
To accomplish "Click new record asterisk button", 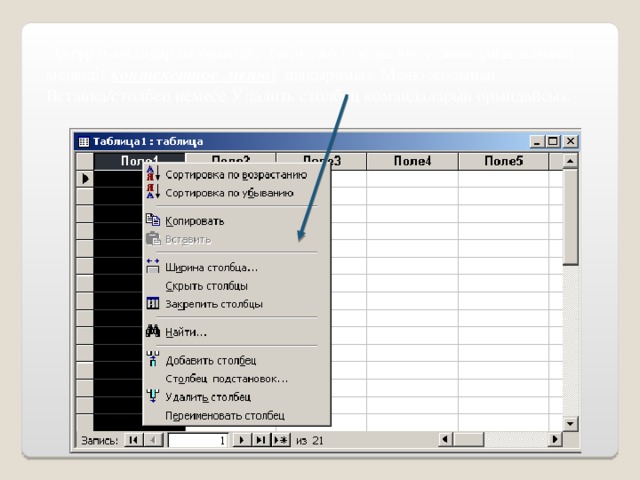I will pos(281,440).
